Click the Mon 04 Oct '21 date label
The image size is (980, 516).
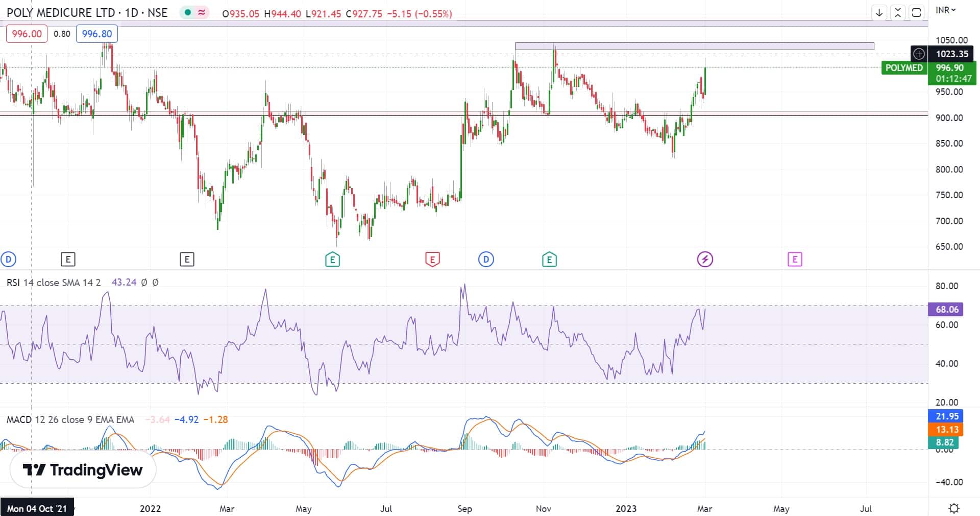[37, 509]
